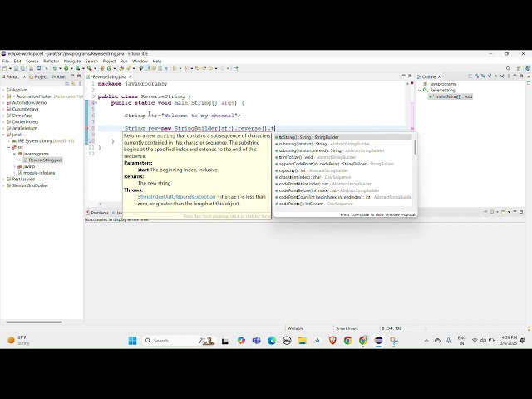Viewport: 532px width, 399px height.
Task: Open Brave browser from taskbar
Action: [332, 340]
